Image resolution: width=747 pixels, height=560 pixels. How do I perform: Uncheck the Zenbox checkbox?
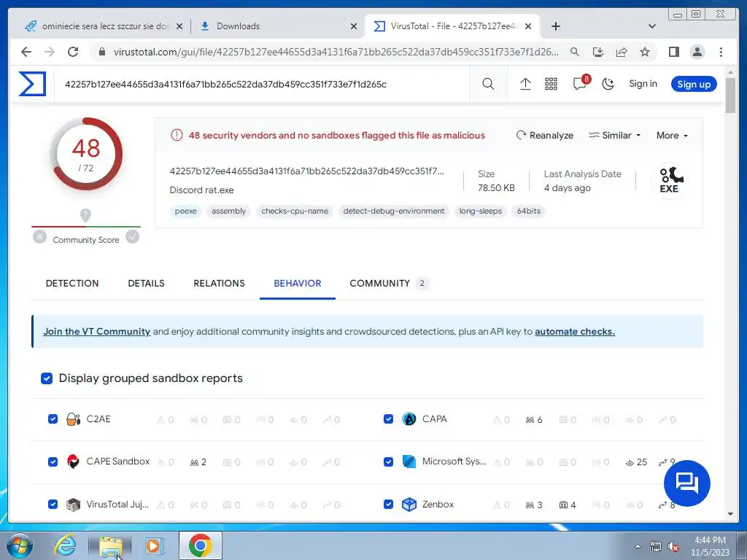click(388, 505)
